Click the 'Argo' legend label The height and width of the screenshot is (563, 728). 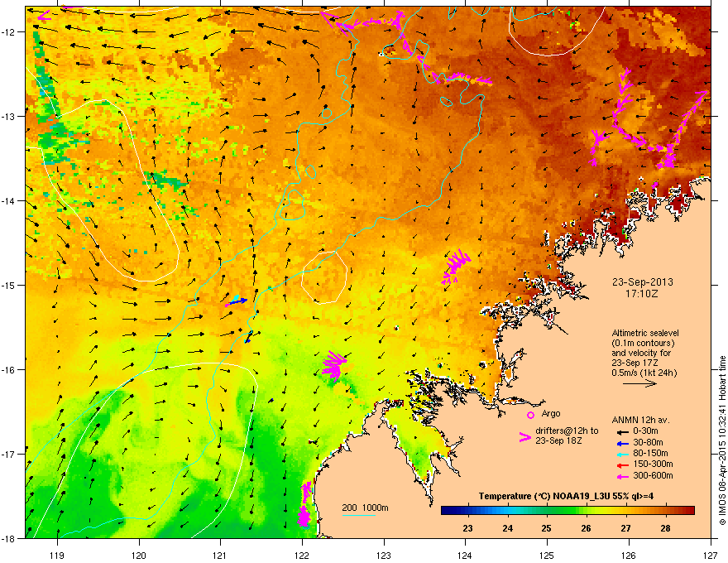coord(551,413)
